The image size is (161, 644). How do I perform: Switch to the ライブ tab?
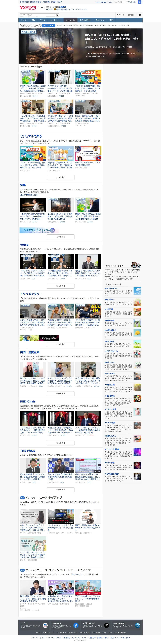tap(43, 20)
